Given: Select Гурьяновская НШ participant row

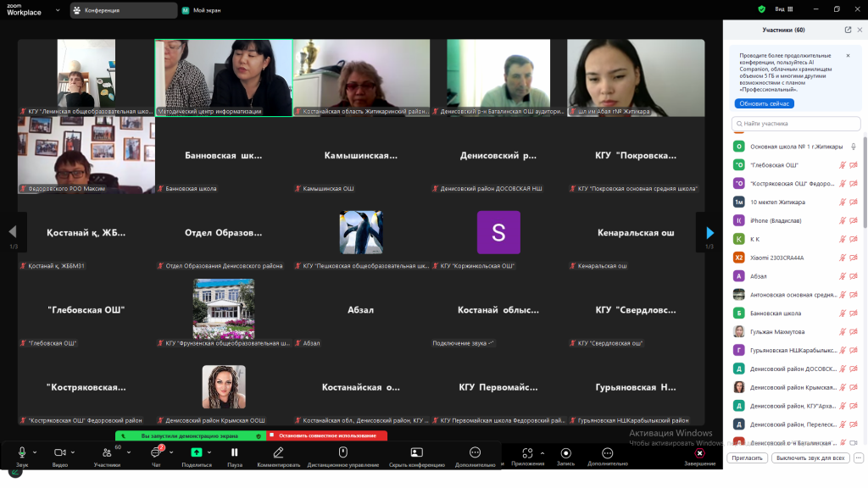Looking at the screenshot, I should 795,350.
